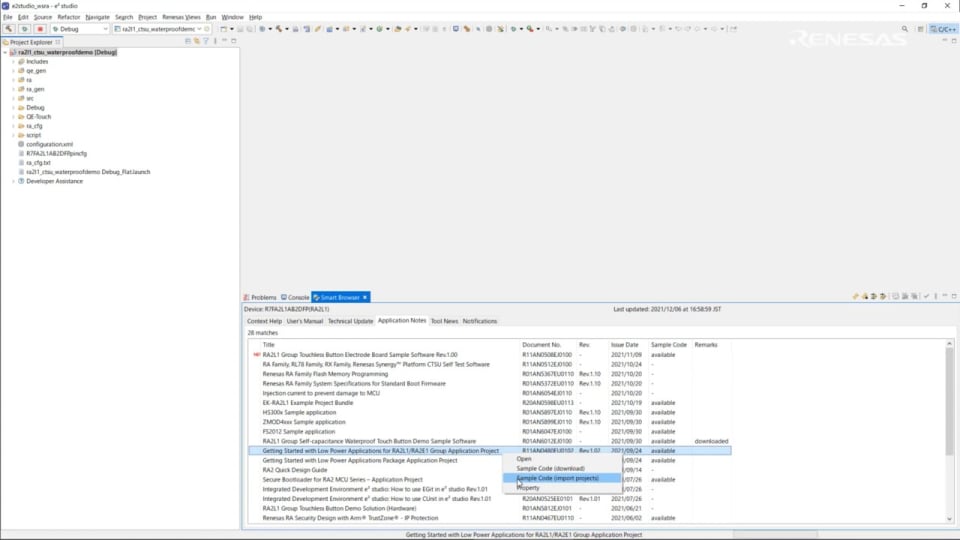The width and height of the screenshot is (960, 540).
Task: Open the Console tab
Action: [298, 297]
